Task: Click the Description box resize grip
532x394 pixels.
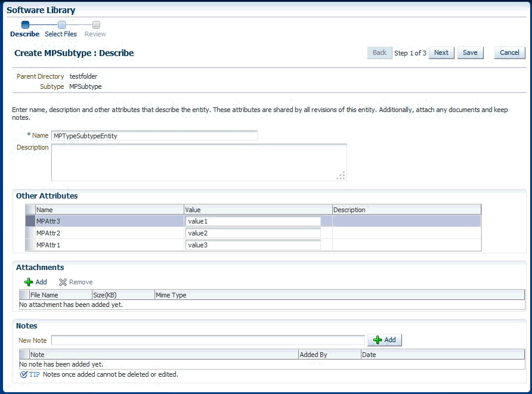Action: (341, 175)
